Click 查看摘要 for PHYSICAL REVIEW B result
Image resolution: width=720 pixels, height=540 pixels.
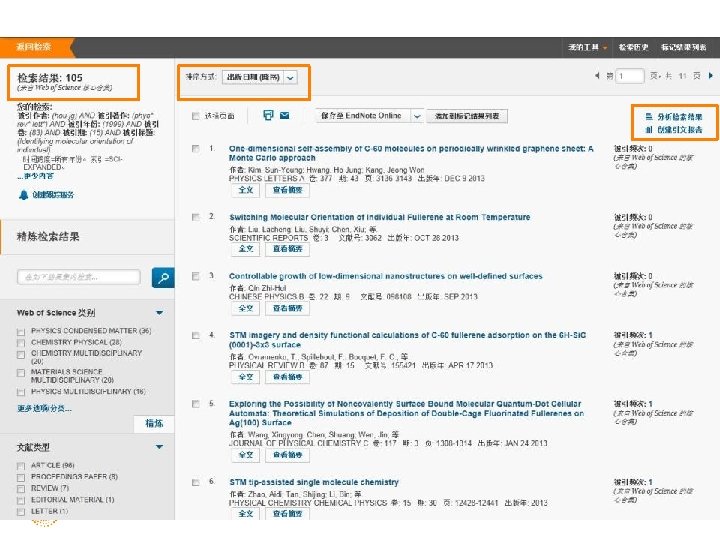click(287, 377)
